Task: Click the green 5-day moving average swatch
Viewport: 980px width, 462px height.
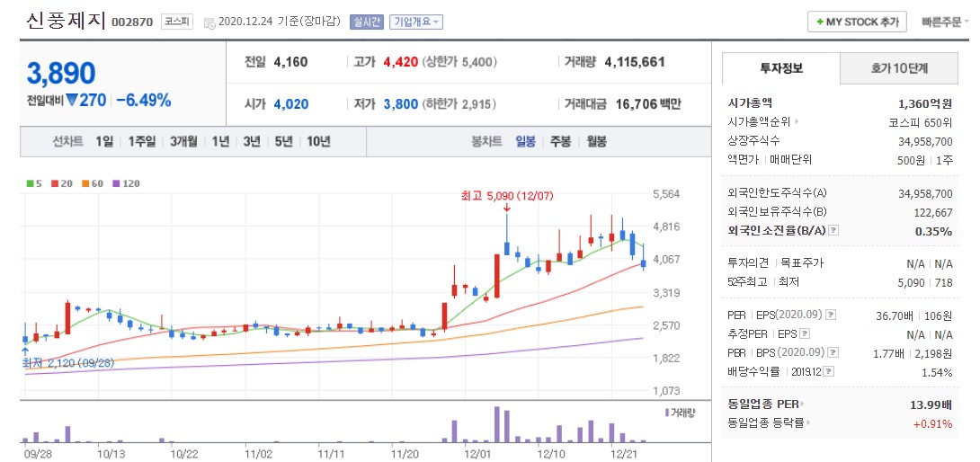Action: point(30,183)
